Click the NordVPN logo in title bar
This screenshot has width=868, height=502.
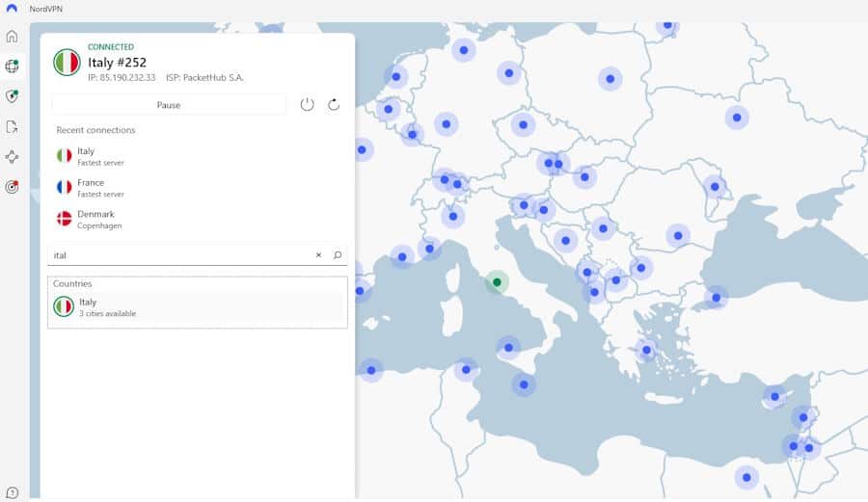(12, 9)
